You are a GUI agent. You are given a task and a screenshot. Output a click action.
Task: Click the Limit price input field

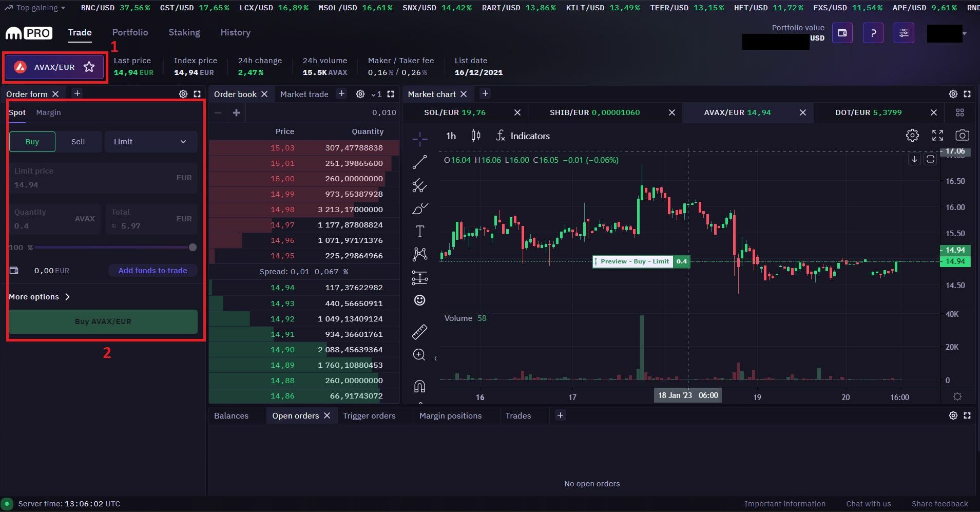[x=103, y=178]
